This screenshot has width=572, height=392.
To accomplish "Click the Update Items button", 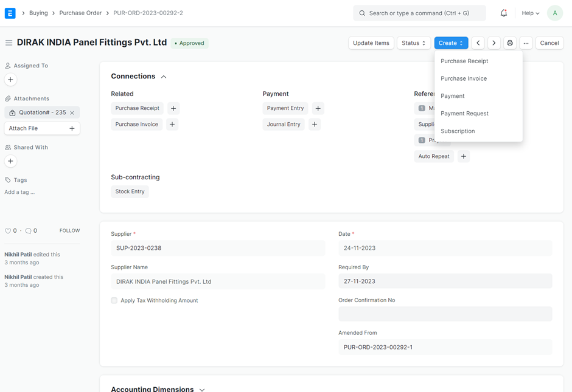I will pyautogui.click(x=371, y=43).
